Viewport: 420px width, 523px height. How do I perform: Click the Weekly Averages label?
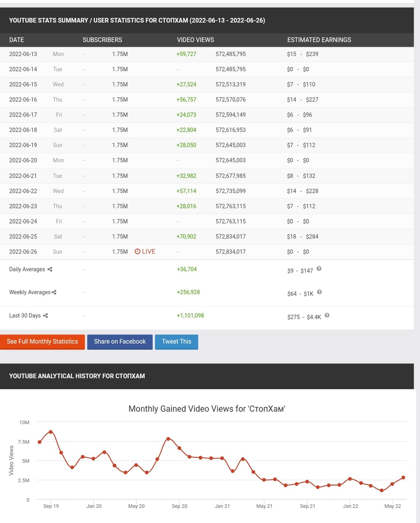pos(30,292)
